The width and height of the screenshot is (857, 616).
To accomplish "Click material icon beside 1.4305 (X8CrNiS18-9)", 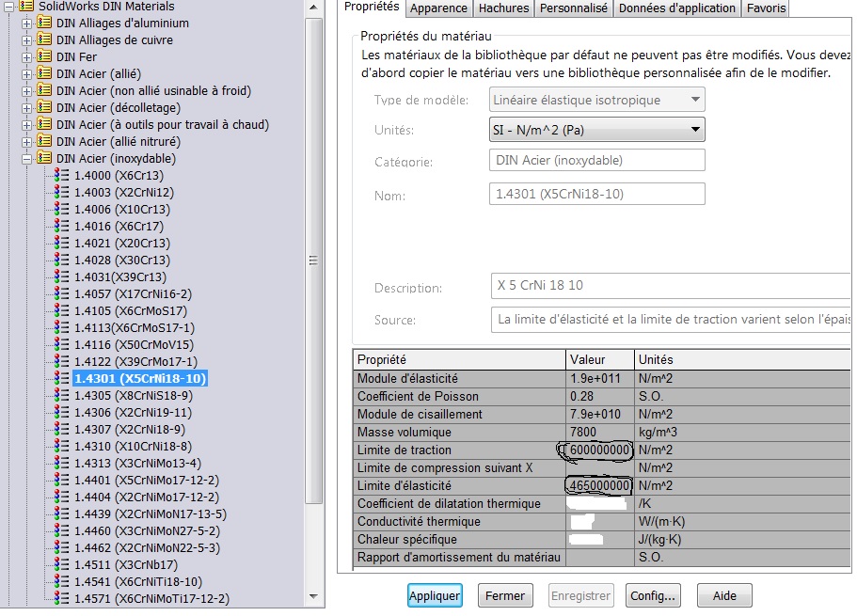I will click(62, 396).
